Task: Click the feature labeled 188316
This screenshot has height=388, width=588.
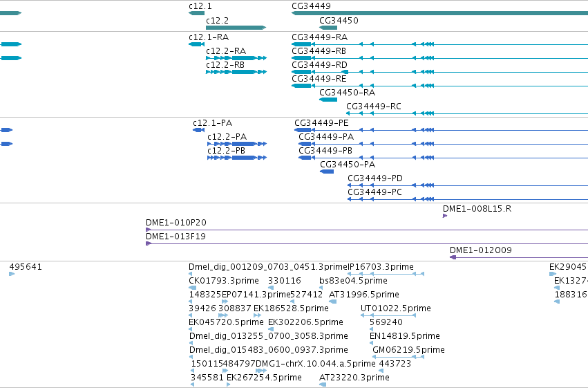Action: click(x=557, y=302)
